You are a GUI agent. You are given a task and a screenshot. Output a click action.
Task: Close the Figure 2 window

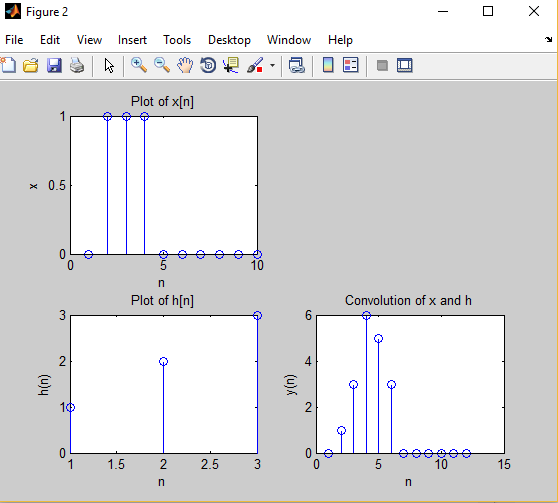point(534,12)
